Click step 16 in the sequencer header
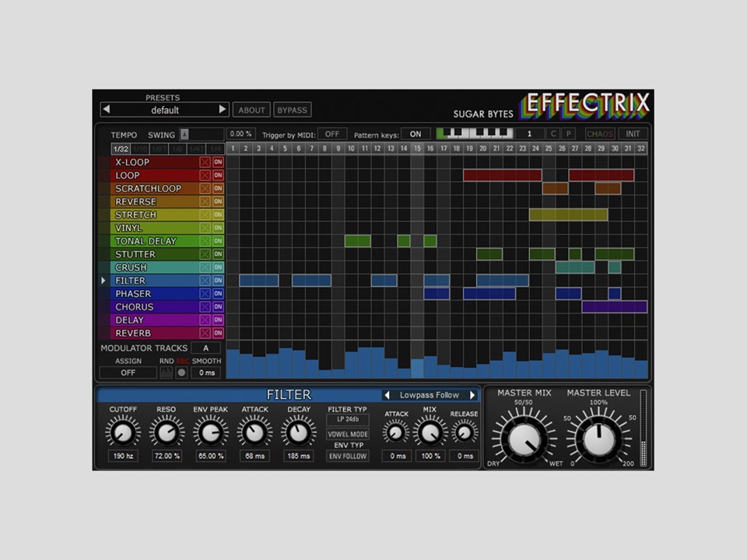The image size is (747, 560). coord(430,149)
